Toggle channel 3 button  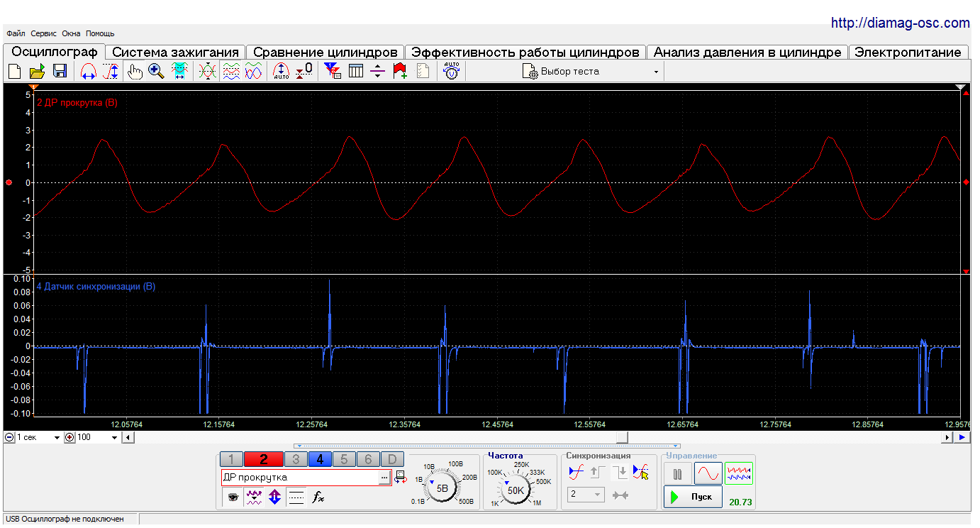(296, 459)
